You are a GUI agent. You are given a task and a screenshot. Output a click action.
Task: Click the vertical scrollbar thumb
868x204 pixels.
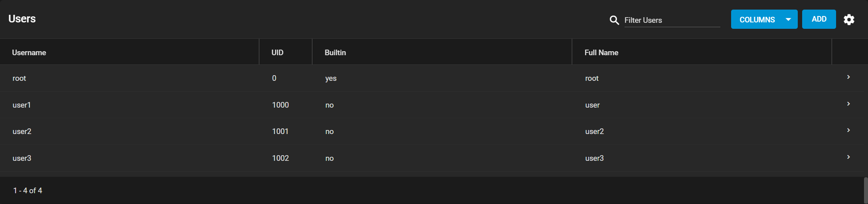866,190
